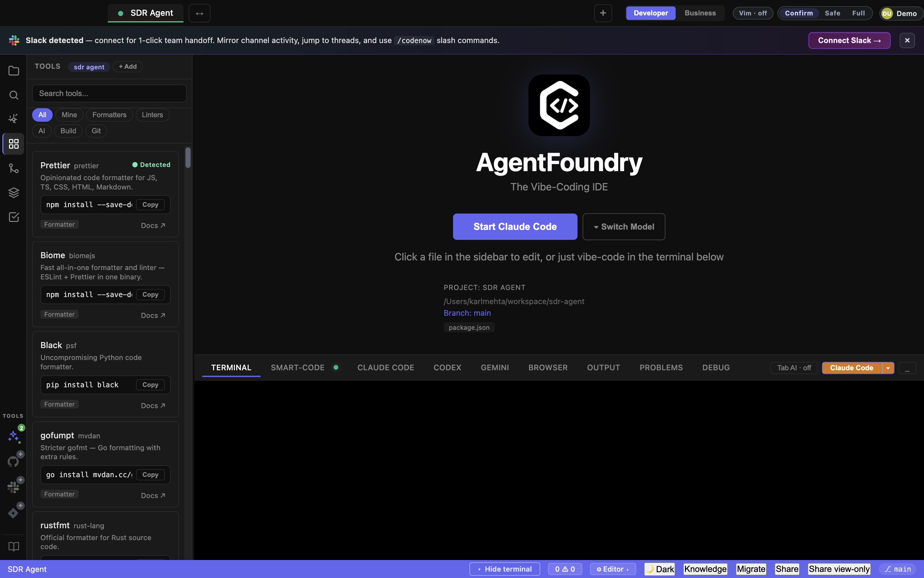
Task: Open the Editor menu in the status bar
Action: [x=612, y=569]
